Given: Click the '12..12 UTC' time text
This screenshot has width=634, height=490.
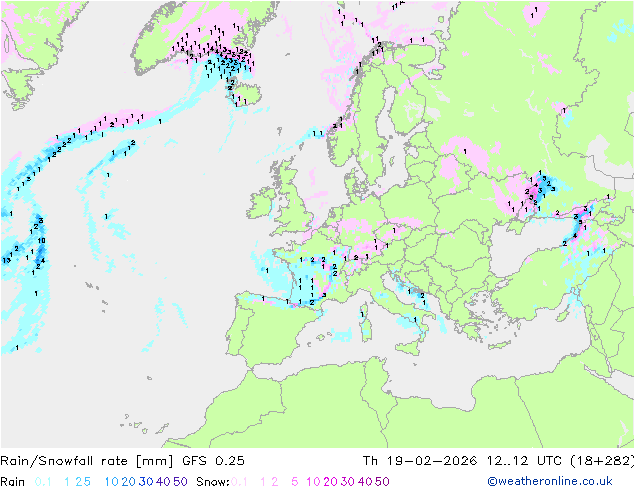Looking at the screenshot, I should [524, 461].
